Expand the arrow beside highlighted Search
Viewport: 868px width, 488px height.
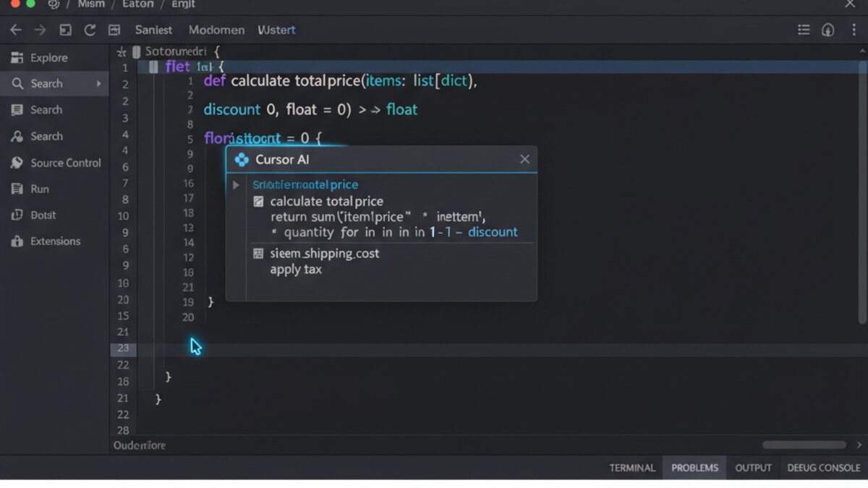tap(98, 84)
